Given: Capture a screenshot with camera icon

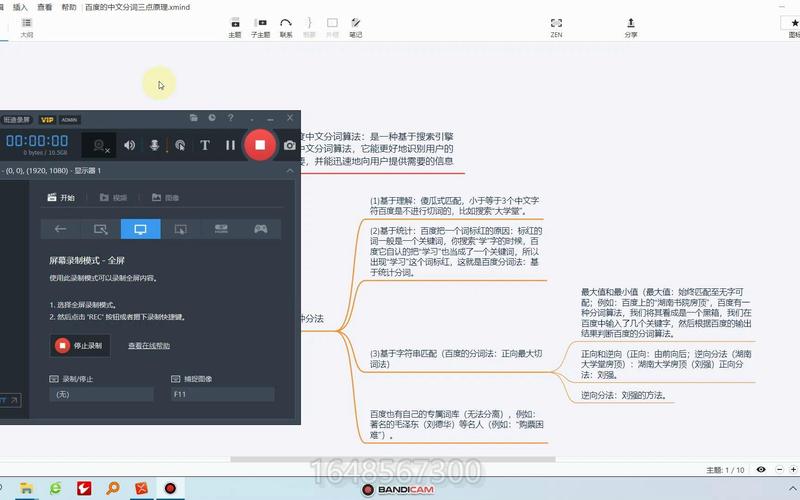Looking at the screenshot, I should pyautogui.click(x=290, y=145).
